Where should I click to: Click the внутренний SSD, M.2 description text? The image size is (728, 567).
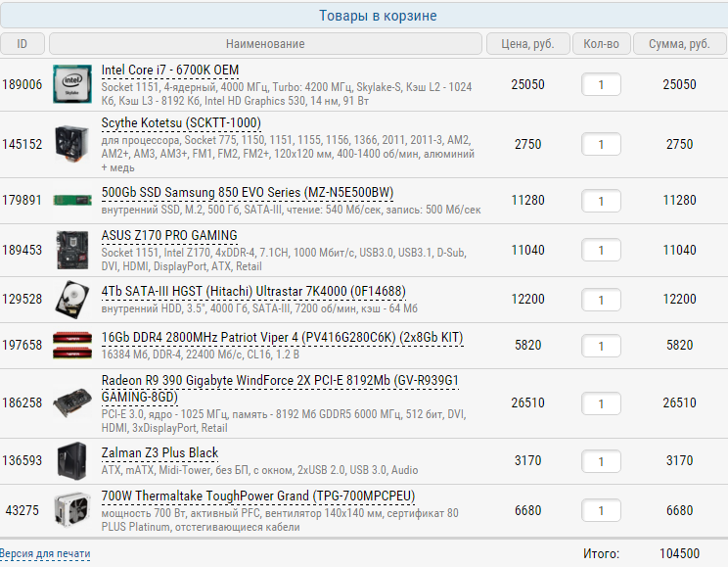292,210
